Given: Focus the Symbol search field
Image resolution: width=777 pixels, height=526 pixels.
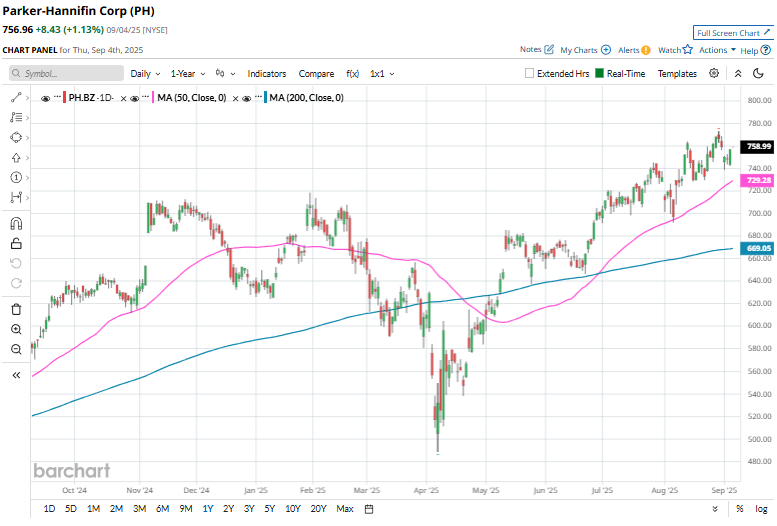Looking at the screenshot, I should (66, 73).
